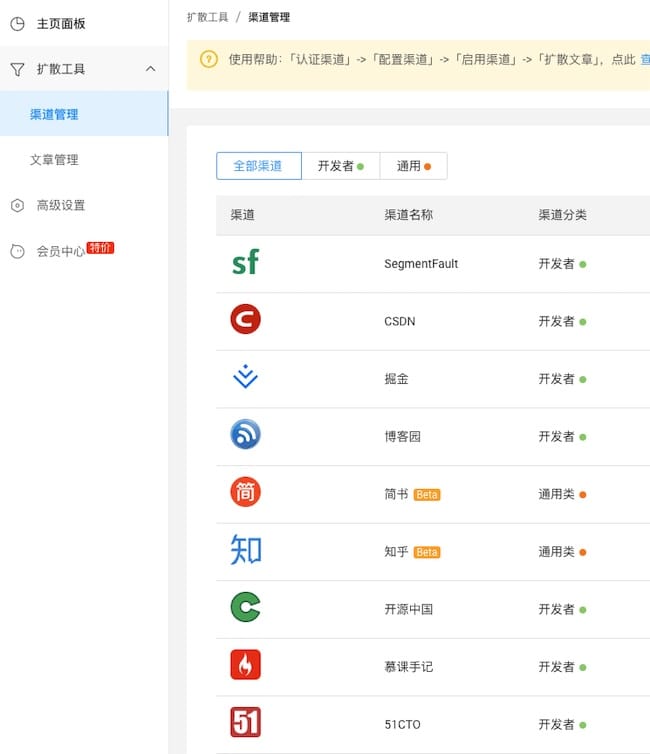Click the 渠道分类 column header
Viewport: 650px width, 754px height.
pyautogui.click(x=562, y=215)
